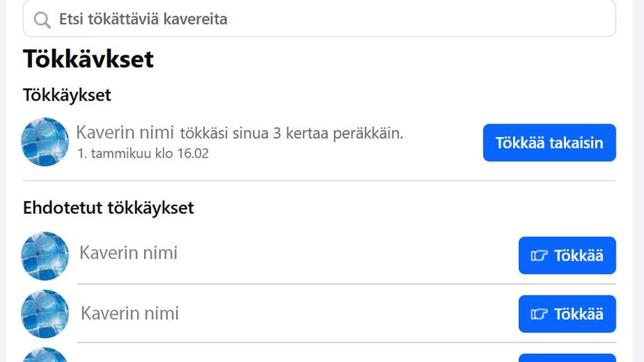Click partially visible bottom 'Tökkää' button
This screenshot has width=644, height=362.
pyautogui.click(x=567, y=358)
